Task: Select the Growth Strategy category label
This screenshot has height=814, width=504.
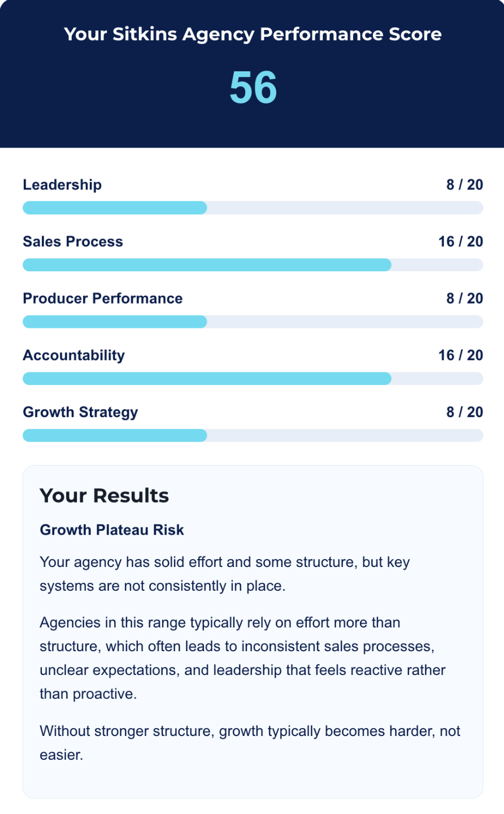Action: [x=80, y=412]
